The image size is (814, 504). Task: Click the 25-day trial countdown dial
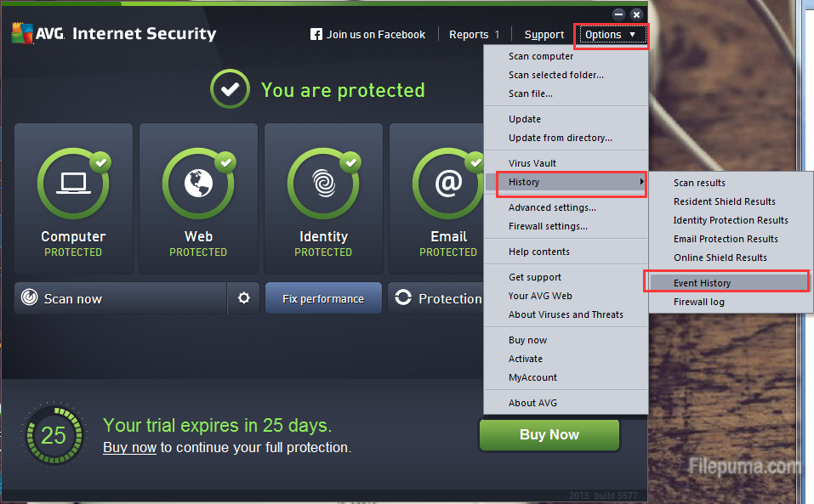click(54, 436)
